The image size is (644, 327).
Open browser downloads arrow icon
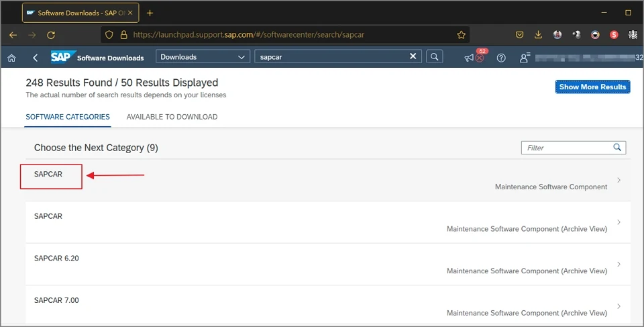click(x=538, y=35)
